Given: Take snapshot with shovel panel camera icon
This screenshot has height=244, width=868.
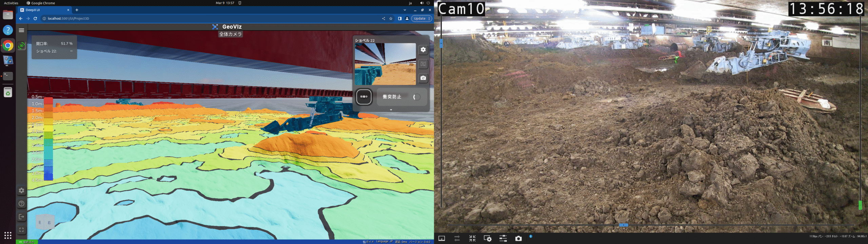Looking at the screenshot, I should point(423,78).
